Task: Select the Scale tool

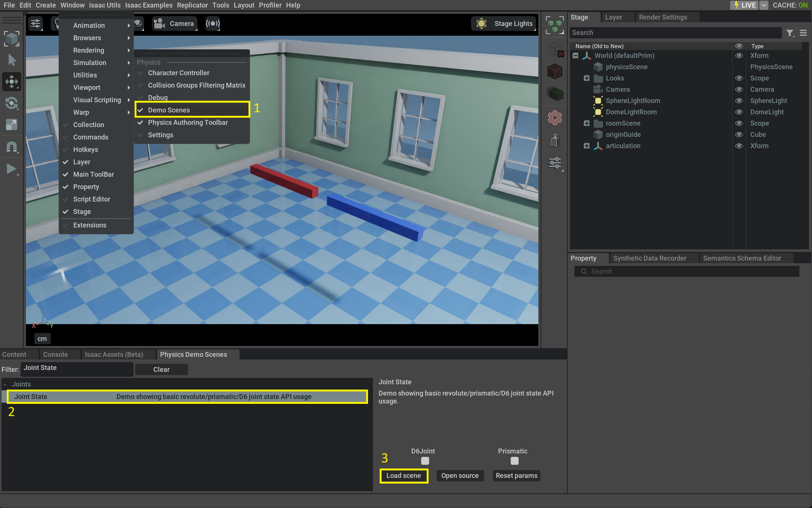Action: [12, 124]
